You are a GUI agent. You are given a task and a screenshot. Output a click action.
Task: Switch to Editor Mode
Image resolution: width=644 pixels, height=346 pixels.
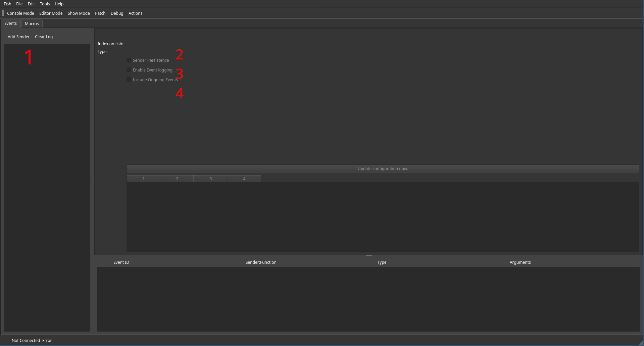[x=51, y=13]
